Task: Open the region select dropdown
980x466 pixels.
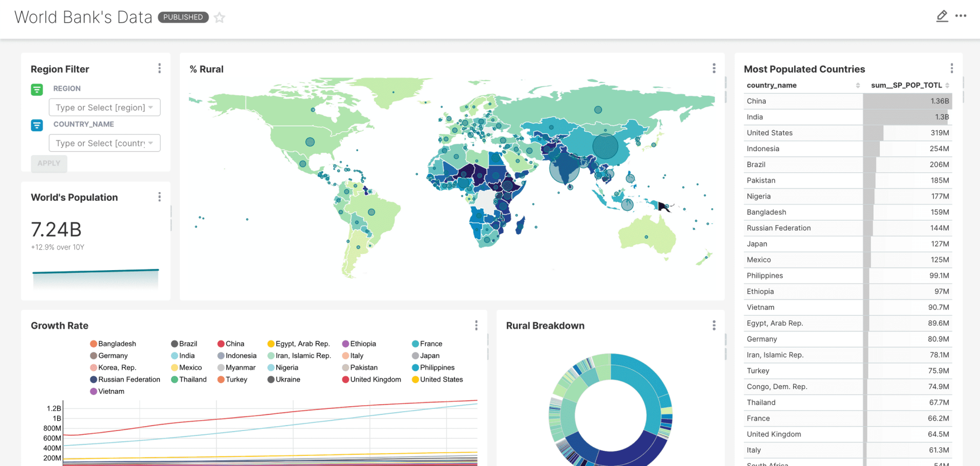Action: pos(104,108)
